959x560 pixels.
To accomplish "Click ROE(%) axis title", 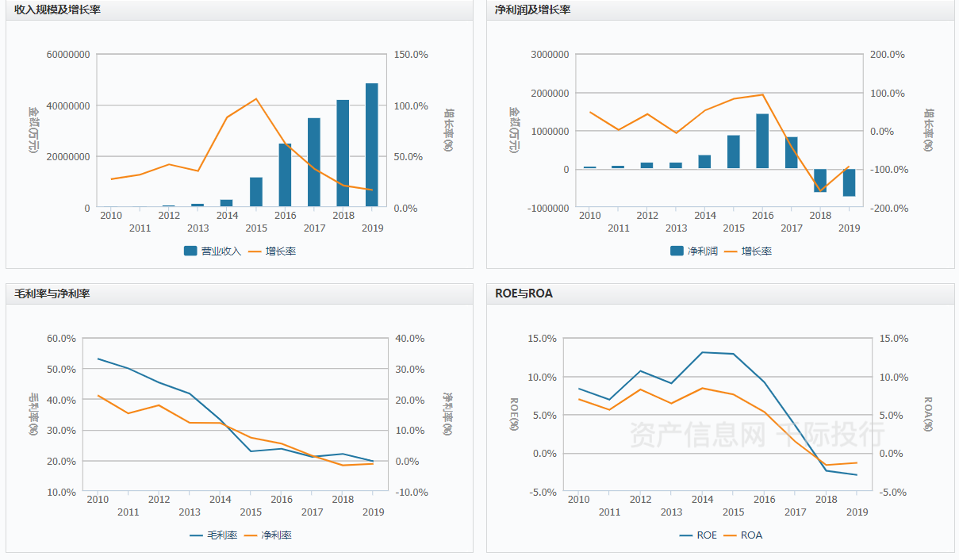I will 514,414.
